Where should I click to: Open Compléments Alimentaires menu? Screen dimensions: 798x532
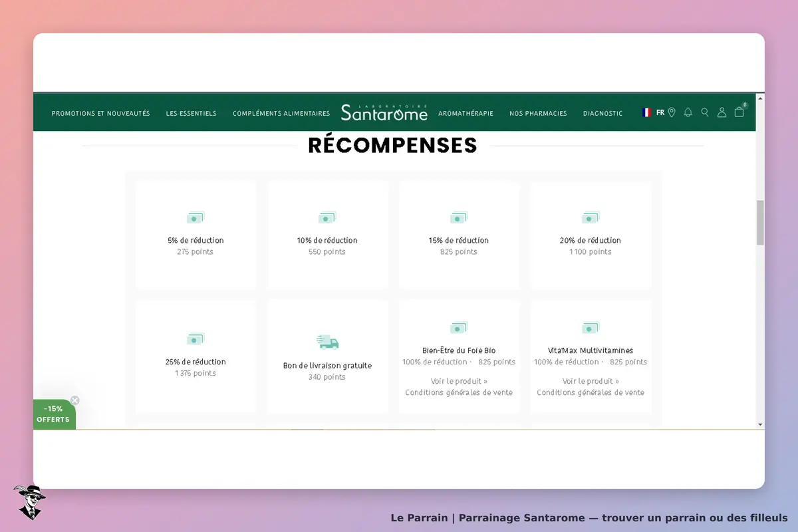click(281, 114)
